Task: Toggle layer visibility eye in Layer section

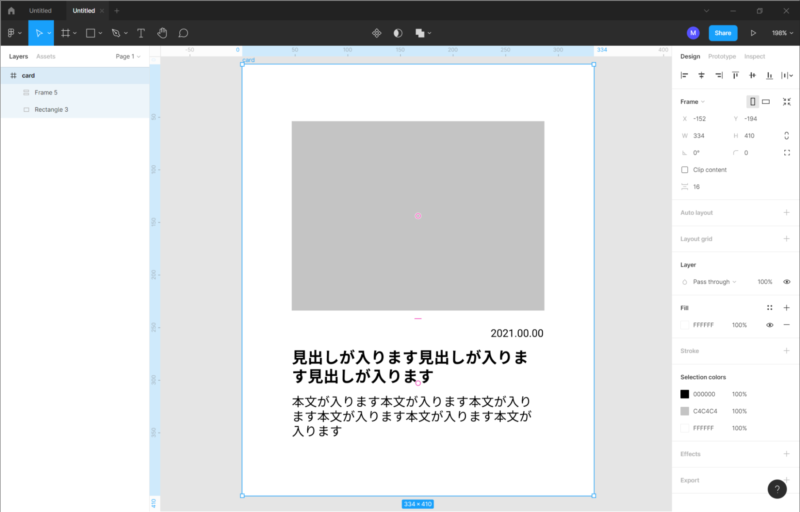Action: coord(787,282)
